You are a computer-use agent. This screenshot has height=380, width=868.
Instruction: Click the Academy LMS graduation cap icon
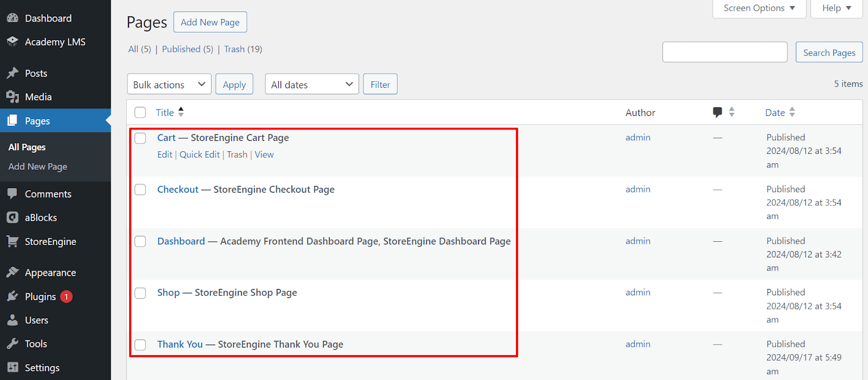point(12,42)
